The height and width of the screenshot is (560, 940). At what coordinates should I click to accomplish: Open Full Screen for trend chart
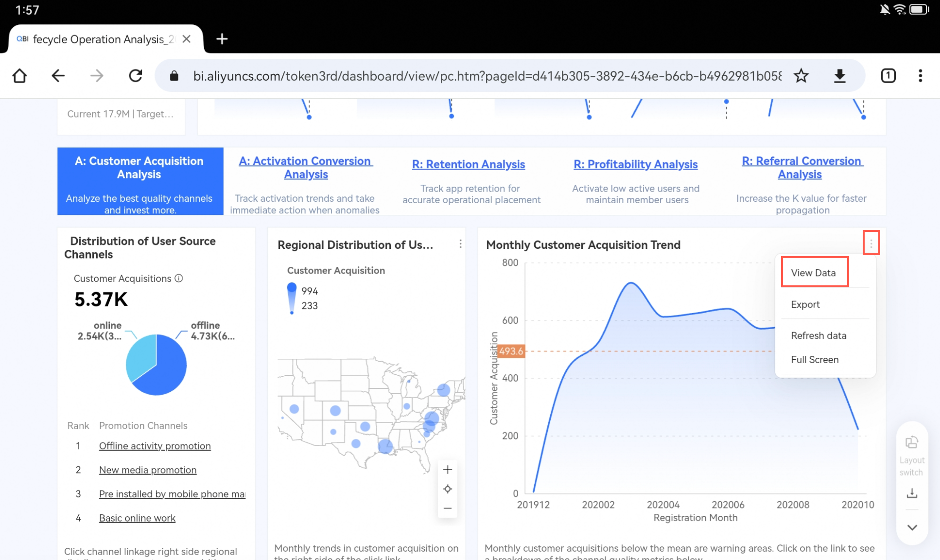(815, 360)
